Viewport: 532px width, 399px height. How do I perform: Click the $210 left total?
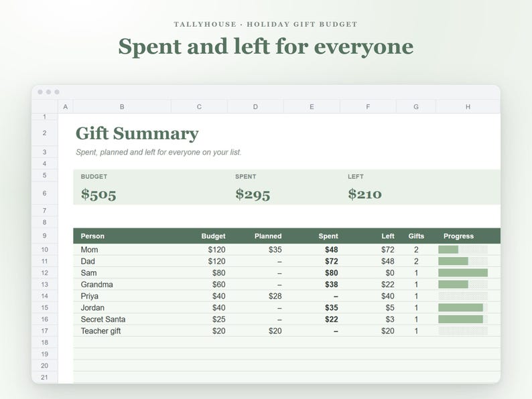364,194
